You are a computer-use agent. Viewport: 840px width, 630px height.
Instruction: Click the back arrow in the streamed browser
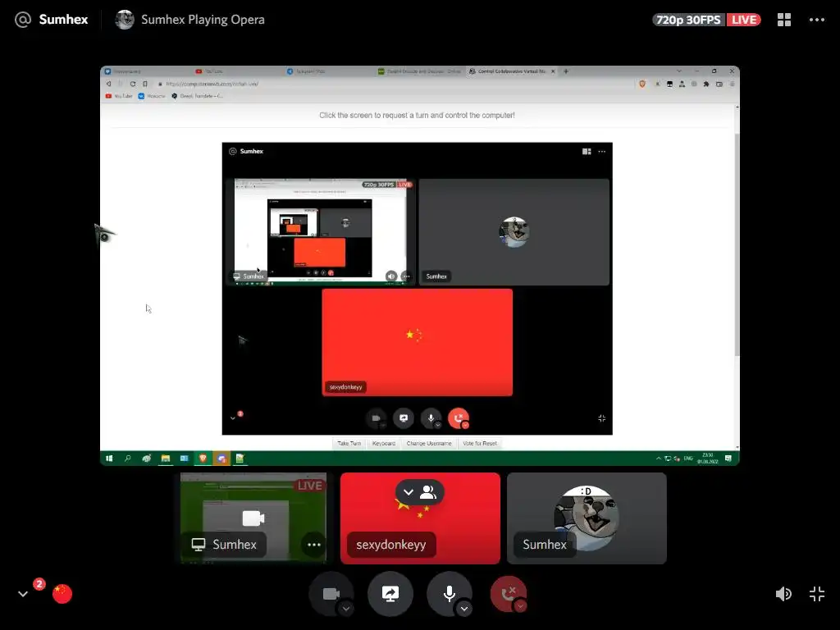(109, 84)
